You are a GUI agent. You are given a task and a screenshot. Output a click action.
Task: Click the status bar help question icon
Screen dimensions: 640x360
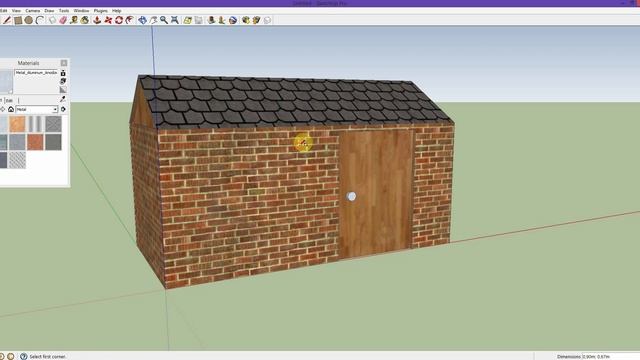[24, 356]
